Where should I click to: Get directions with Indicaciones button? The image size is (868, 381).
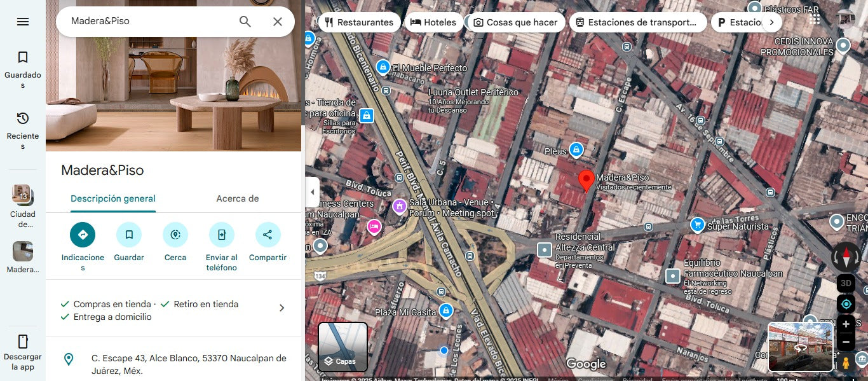(83, 235)
